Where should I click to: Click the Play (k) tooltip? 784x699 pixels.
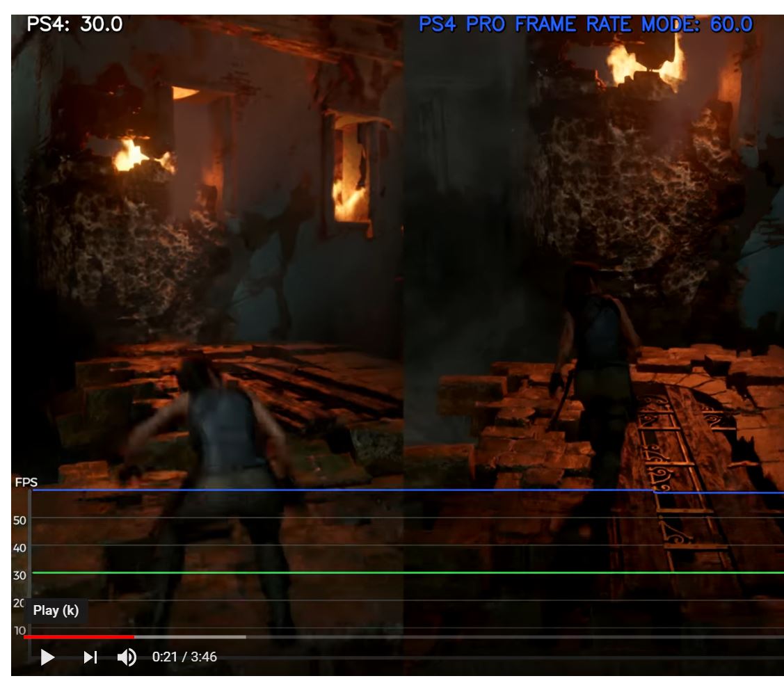[x=56, y=611]
